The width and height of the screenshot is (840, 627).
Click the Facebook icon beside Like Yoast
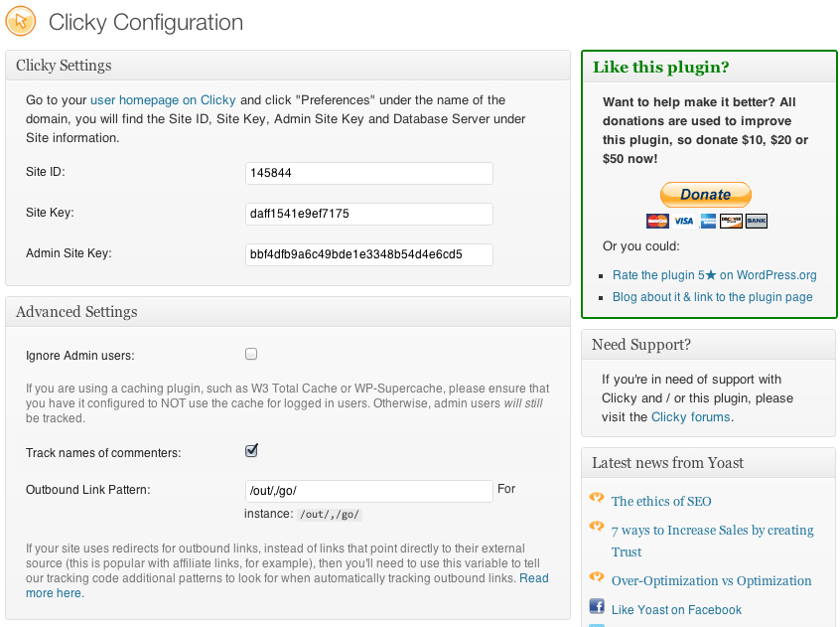597,605
